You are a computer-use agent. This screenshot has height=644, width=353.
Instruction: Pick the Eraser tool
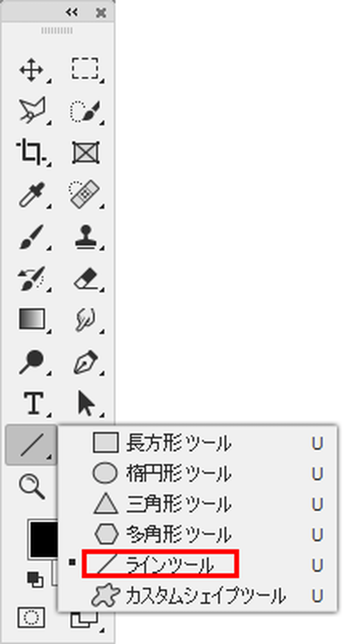(86, 279)
